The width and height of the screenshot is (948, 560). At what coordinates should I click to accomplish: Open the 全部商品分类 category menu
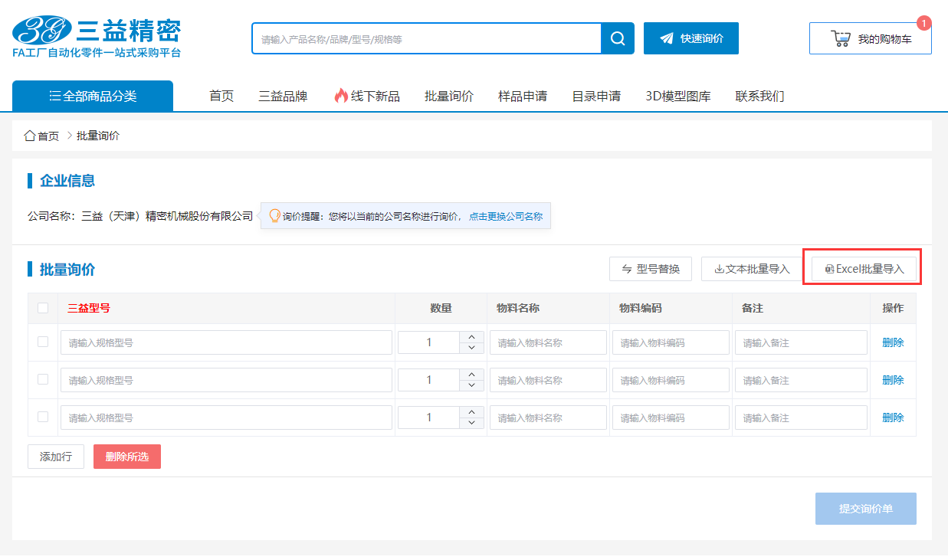pyautogui.click(x=93, y=96)
